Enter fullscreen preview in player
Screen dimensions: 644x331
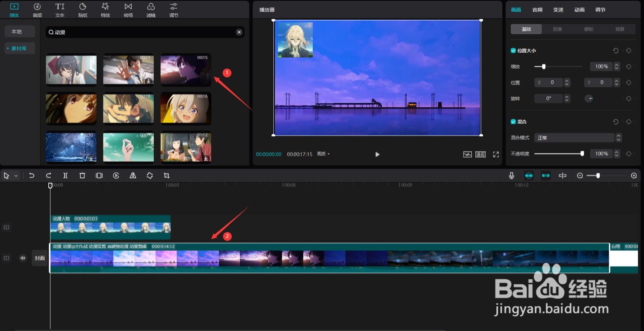pyautogui.click(x=496, y=154)
